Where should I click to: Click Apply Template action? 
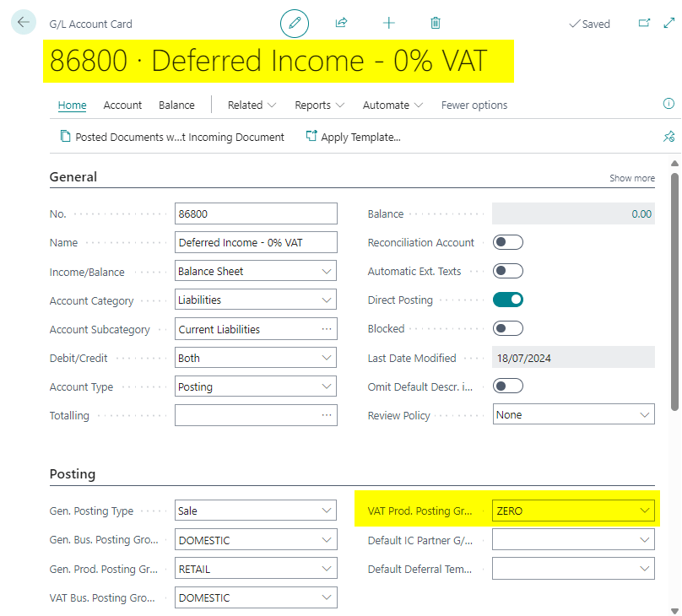point(353,137)
